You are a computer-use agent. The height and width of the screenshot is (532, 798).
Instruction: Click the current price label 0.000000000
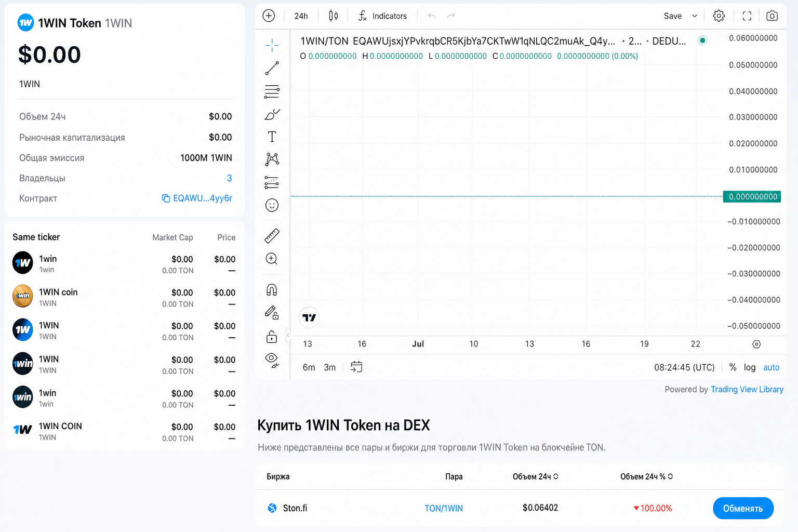pyautogui.click(x=752, y=196)
